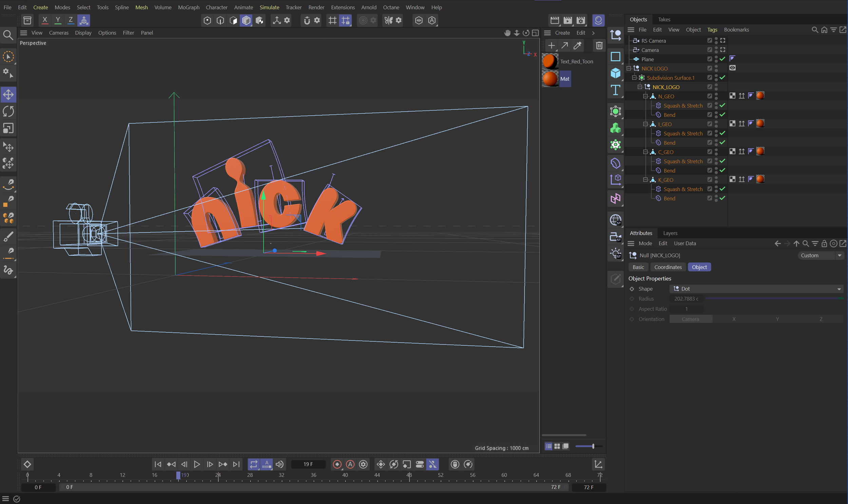The image size is (848, 504).
Task: Open the Simulate menu
Action: pyautogui.click(x=269, y=7)
